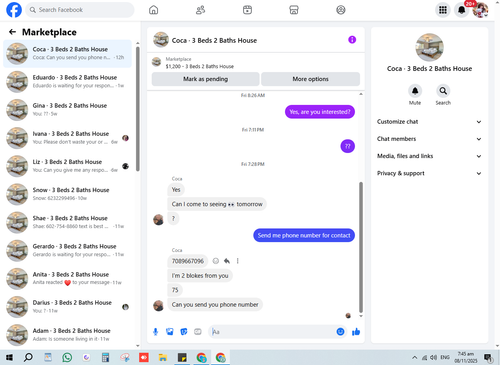
Task: Open the Eduardo conversation
Action: tap(67, 82)
